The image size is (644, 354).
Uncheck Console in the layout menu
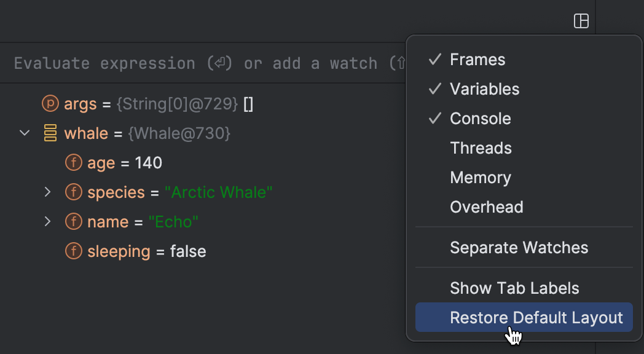click(480, 118)
